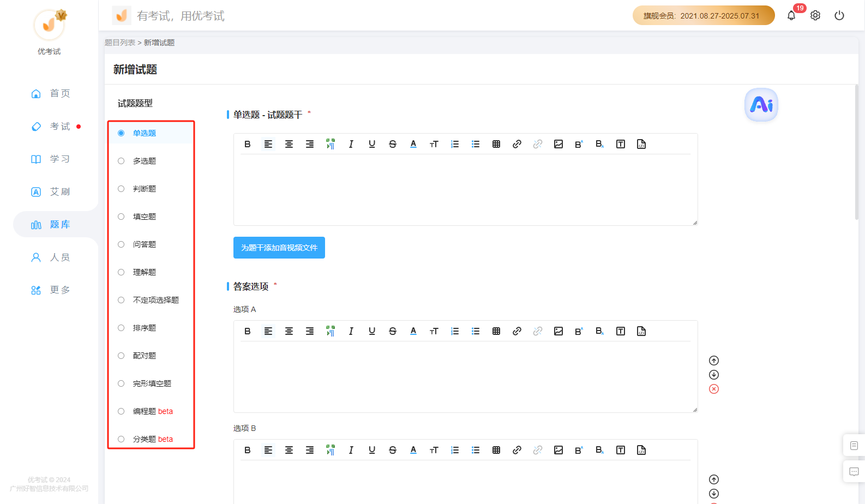Insert numbered list in question stem editor
The height and width of the screenshot is (504, 865).
[x=455, y=144]
